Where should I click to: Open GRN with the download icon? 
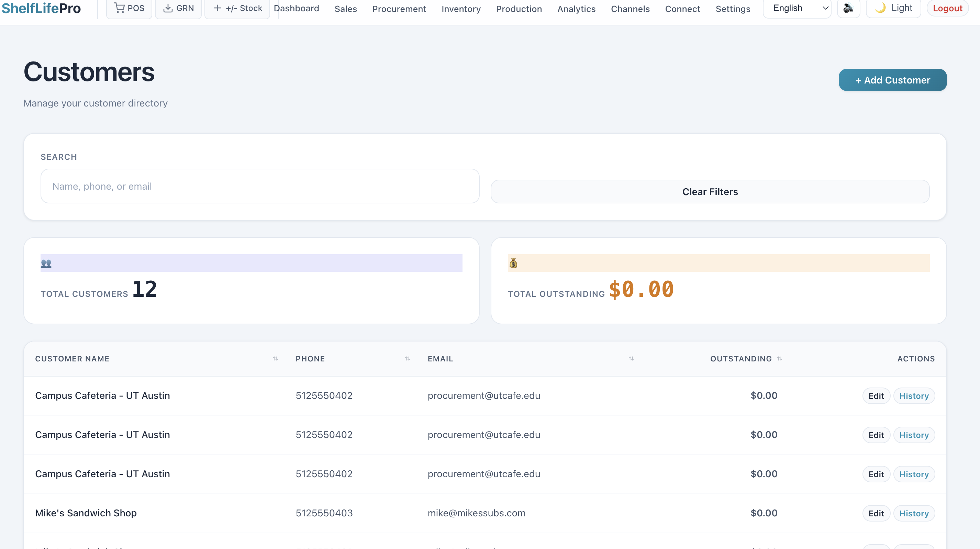(178, 8)
